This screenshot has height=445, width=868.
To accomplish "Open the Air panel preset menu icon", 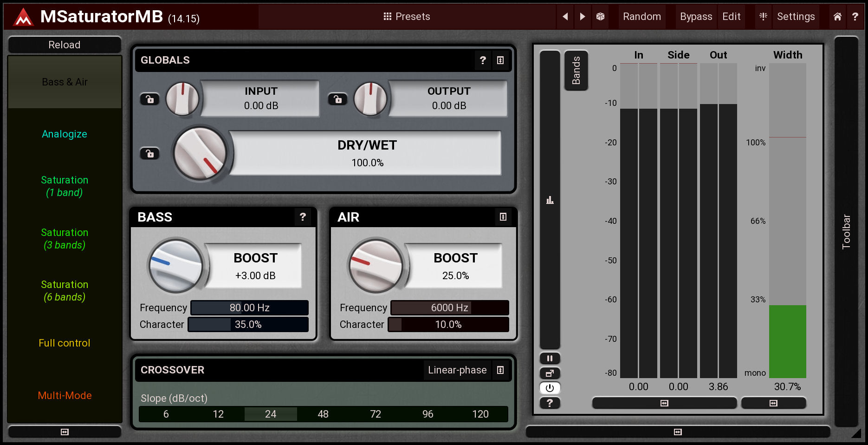I will pos(503,217).
